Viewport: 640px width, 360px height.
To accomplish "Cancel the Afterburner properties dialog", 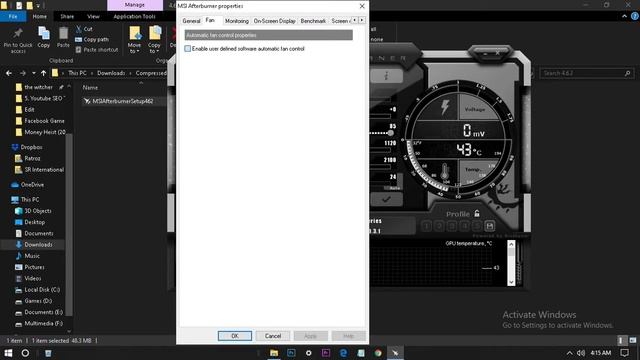I will coord(273,336).
